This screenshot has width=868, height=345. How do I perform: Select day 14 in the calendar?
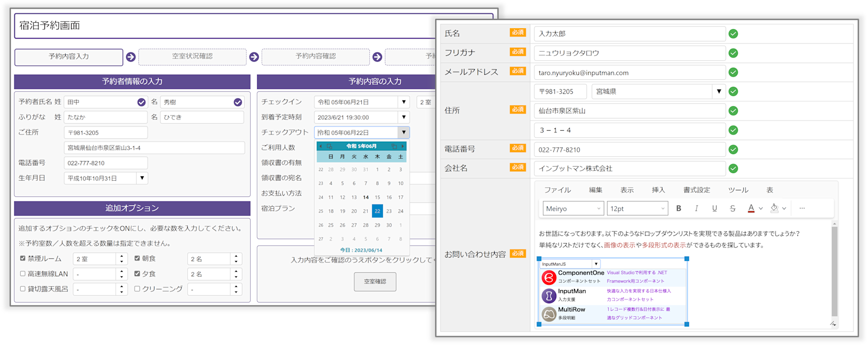coord(366,197)
